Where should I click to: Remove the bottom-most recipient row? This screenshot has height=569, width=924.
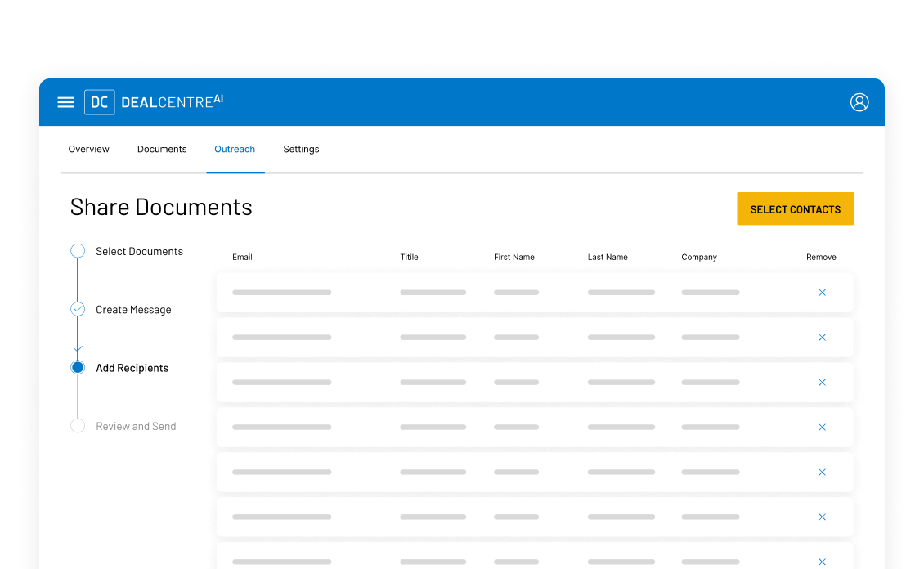click(x=821, y=562)
